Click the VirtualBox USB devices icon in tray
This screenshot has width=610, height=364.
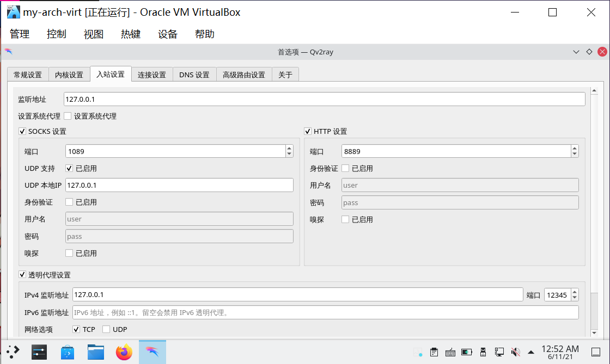[x=483, y=352]
